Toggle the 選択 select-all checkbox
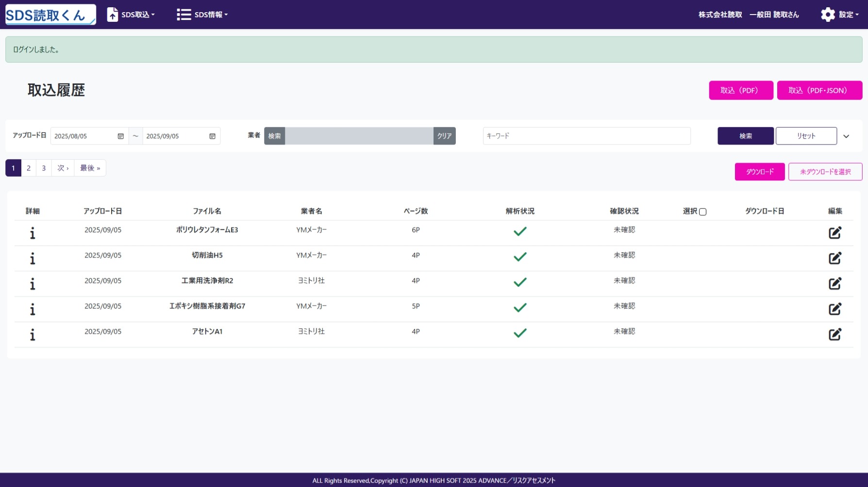 point(702,212)
